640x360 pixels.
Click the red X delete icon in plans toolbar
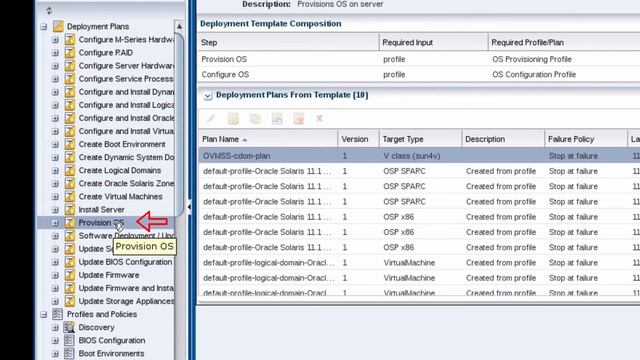[x=319, y=118]
